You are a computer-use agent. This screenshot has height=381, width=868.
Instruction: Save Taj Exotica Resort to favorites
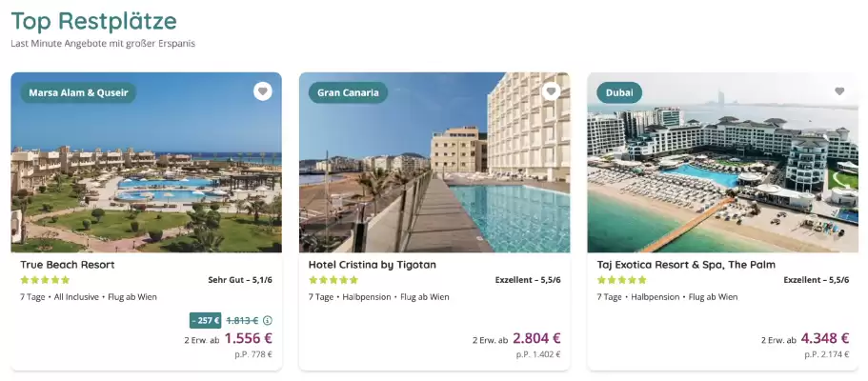[x=839, y=91]
